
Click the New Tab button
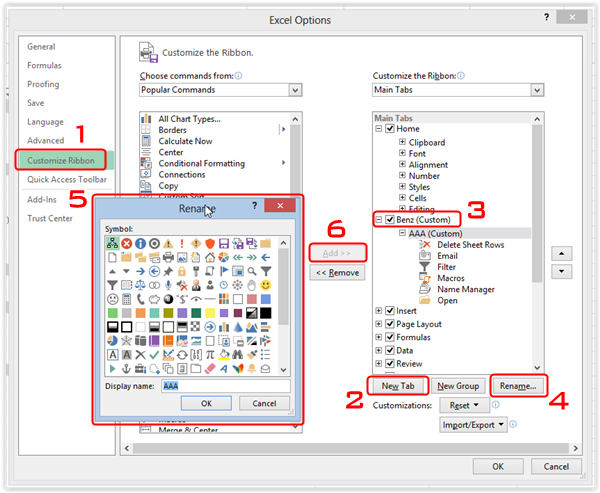click(x=398, y=386)
